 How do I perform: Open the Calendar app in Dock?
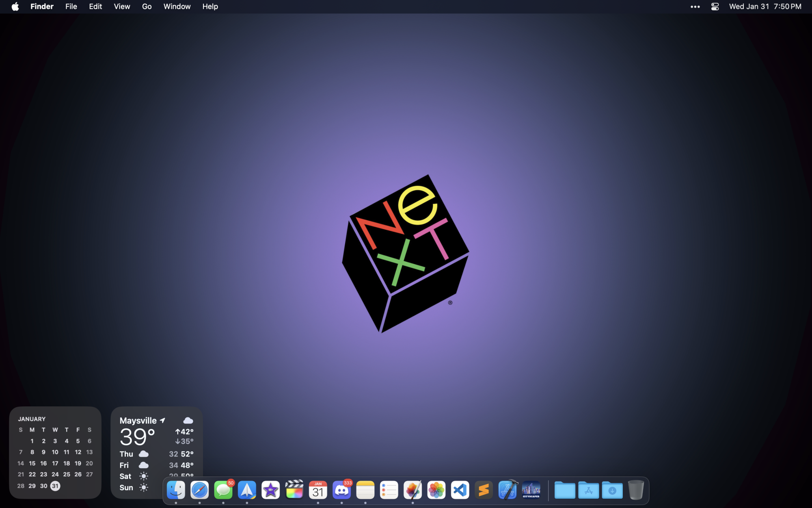point(318,490)
